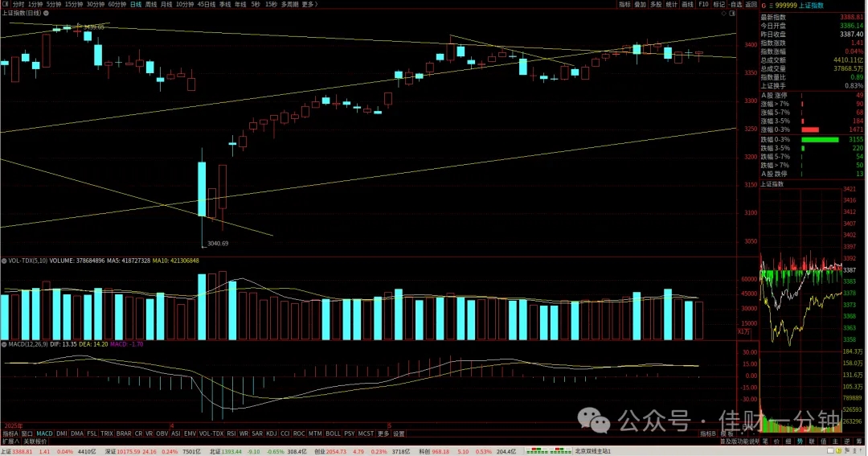
Task: Switch the chart to the 周线 period
Action: [x=151, y=4]
